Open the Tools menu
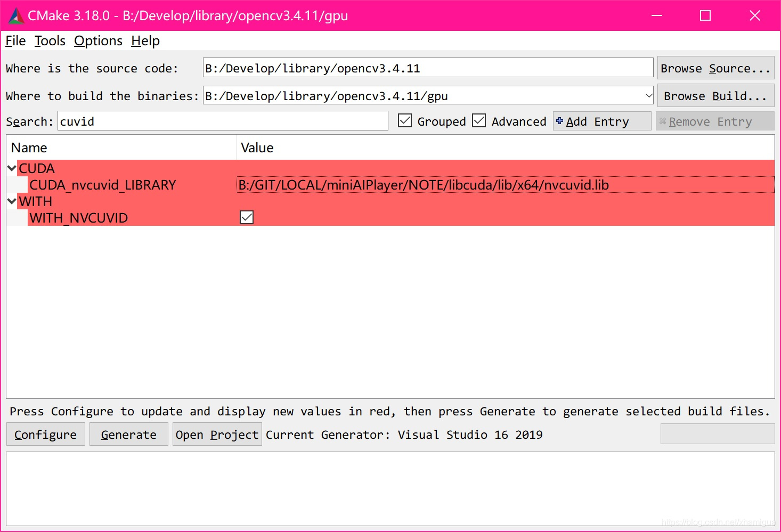Viewport: 781px width, 532px height. [50, 41]
